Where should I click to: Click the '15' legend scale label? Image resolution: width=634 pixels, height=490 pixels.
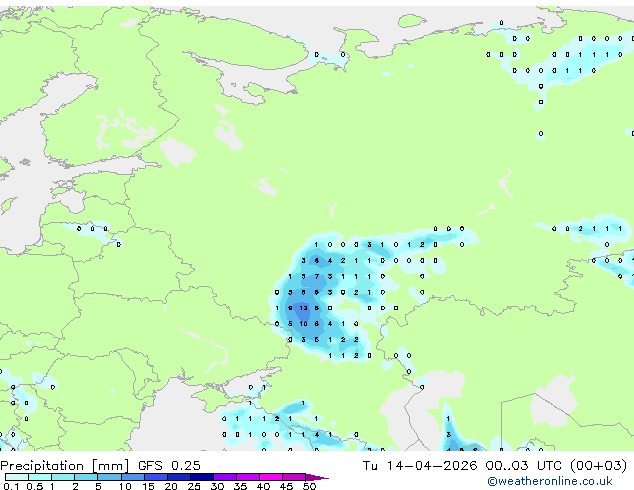coord(148,486)
